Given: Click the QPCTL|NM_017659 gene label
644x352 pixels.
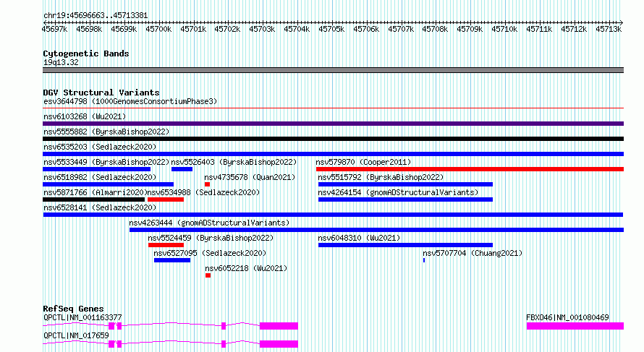Looking at the screenshot, I should [76, 335].
